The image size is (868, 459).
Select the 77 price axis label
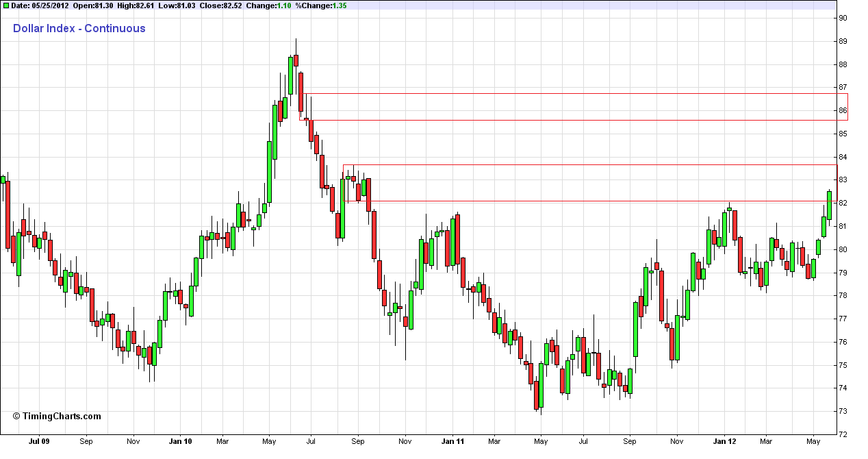tap(843, 319)
